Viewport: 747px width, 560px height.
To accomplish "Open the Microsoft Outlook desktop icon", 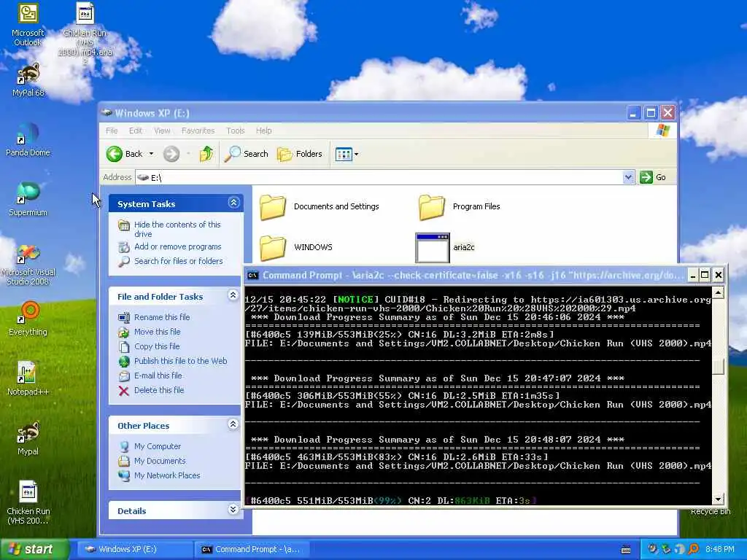I will click(x=28, y=24).
